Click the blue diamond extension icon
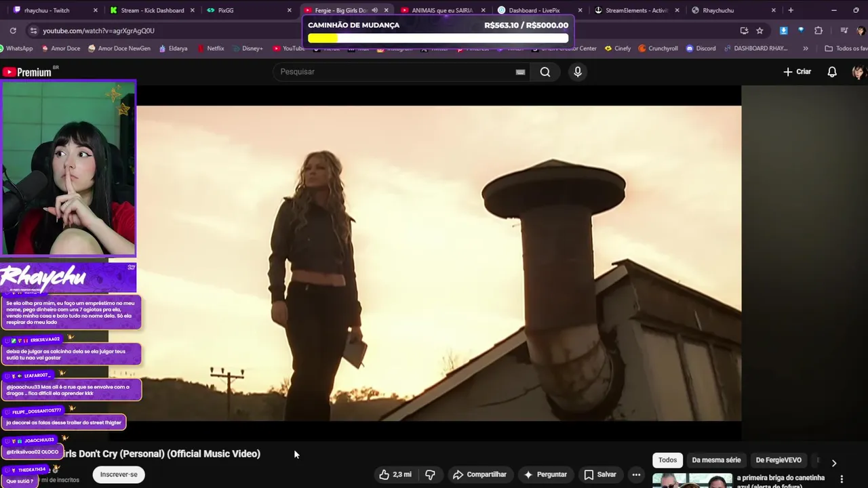The width and height of the screenshot is (868, 488). coord(801,30)
